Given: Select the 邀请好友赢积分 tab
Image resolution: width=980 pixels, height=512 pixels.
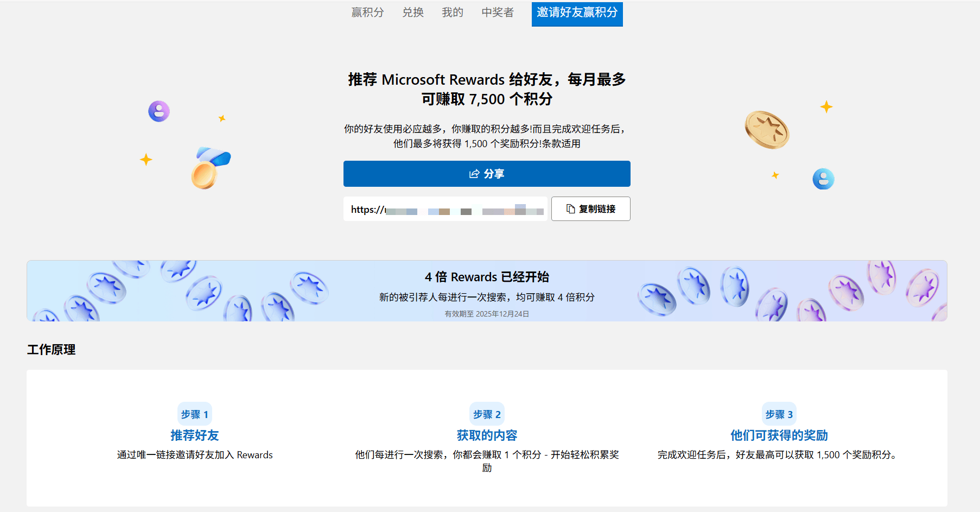Looking at the screenshot, I should point(577,13).
